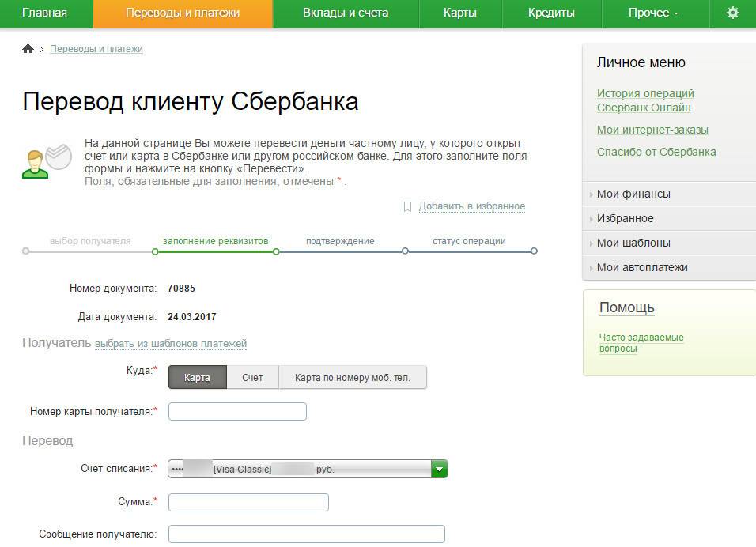Click Переводы и платежи breadcrumb link
The image size is (756, 547).
[x=96, y=49]
